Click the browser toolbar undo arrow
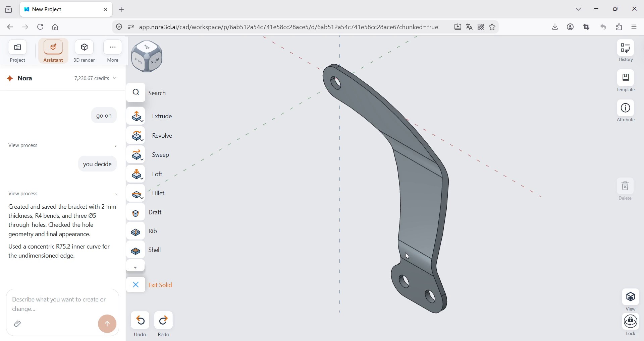Screen dimensions: 644x341 (x=604, y=27)
